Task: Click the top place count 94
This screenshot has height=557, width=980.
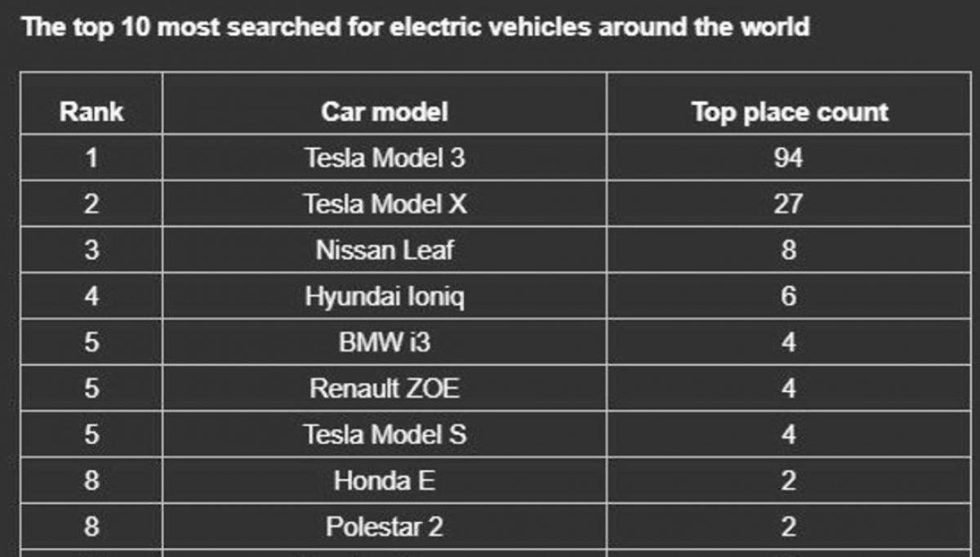Action: tap(788, 157)
